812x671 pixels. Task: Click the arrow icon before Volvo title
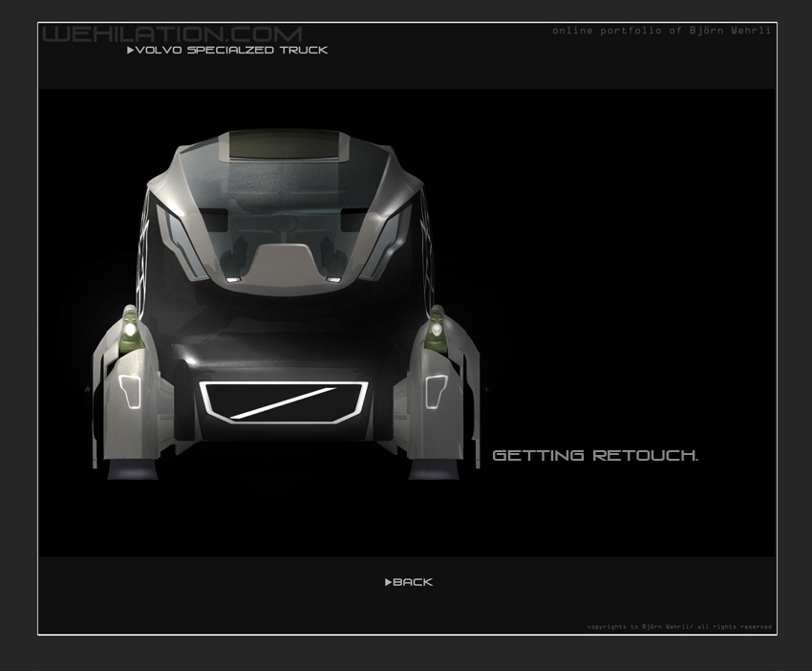[131, 50]
